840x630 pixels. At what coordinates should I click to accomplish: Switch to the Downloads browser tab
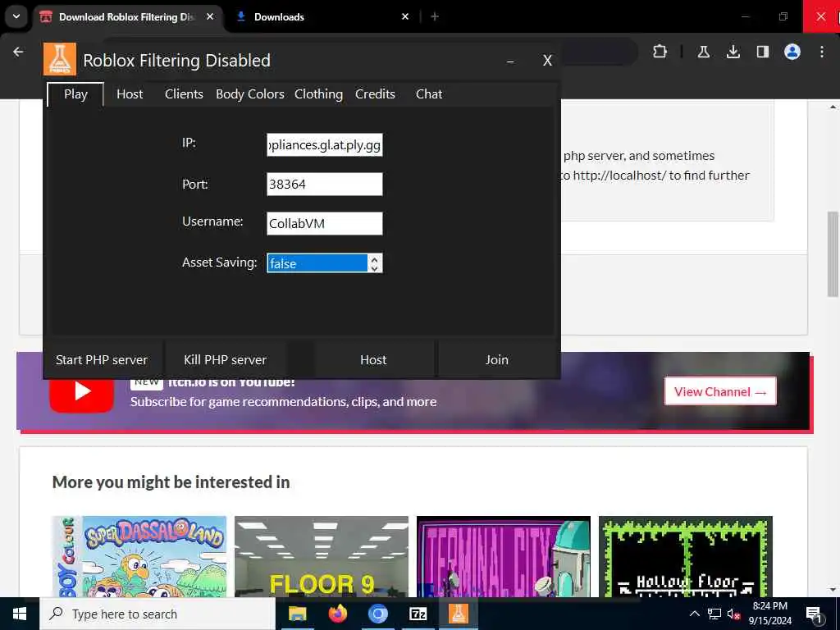322,16
